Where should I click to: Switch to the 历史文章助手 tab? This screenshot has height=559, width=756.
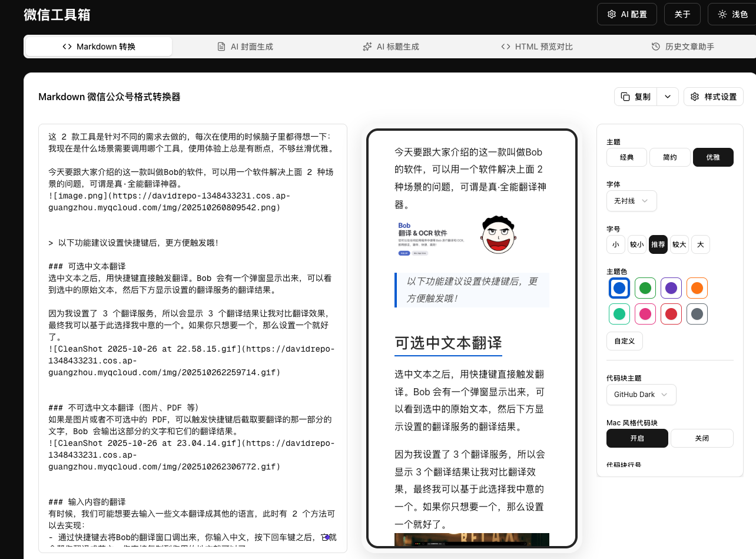pyautogui.click(x=682, y=46)
